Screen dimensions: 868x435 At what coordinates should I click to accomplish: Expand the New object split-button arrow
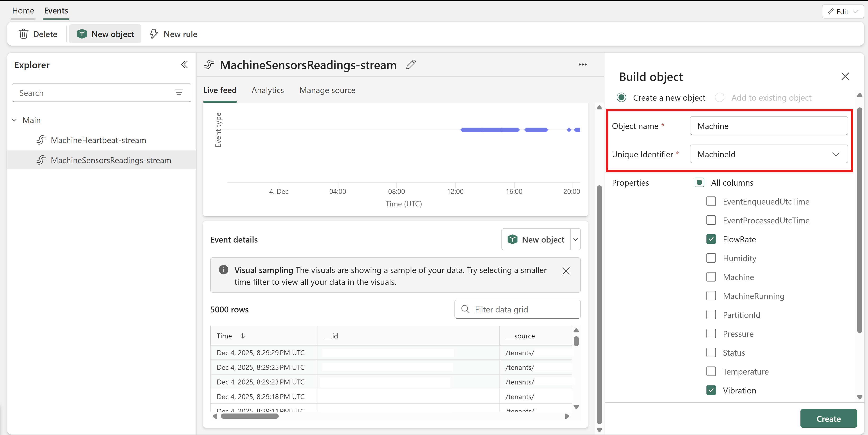click(576, 239)
